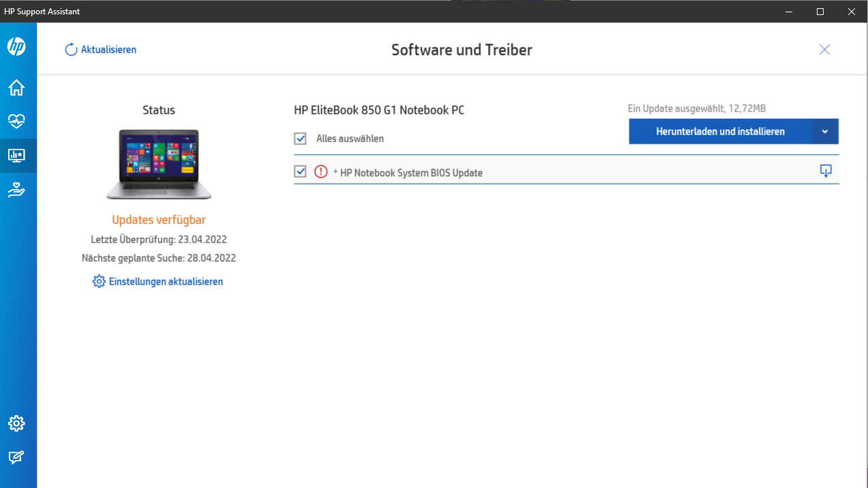
Task: Open the support hand sidebar icon
Action: pyautogui.click(x=16, y=190)
